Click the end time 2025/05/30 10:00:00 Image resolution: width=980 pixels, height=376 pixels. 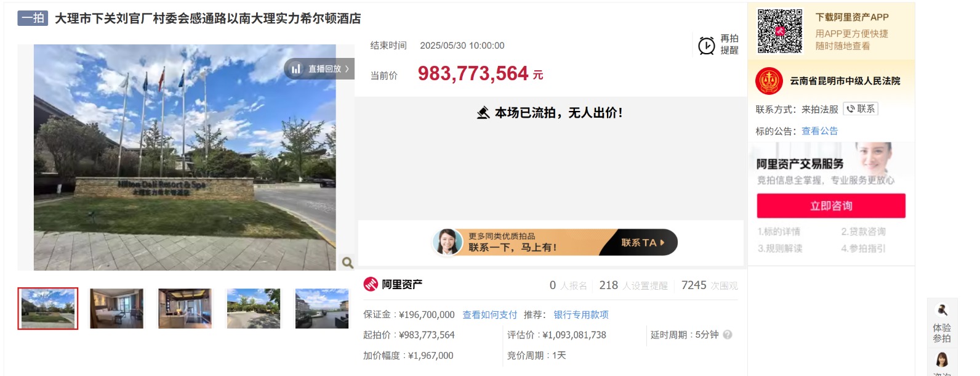tap(462, 46)
